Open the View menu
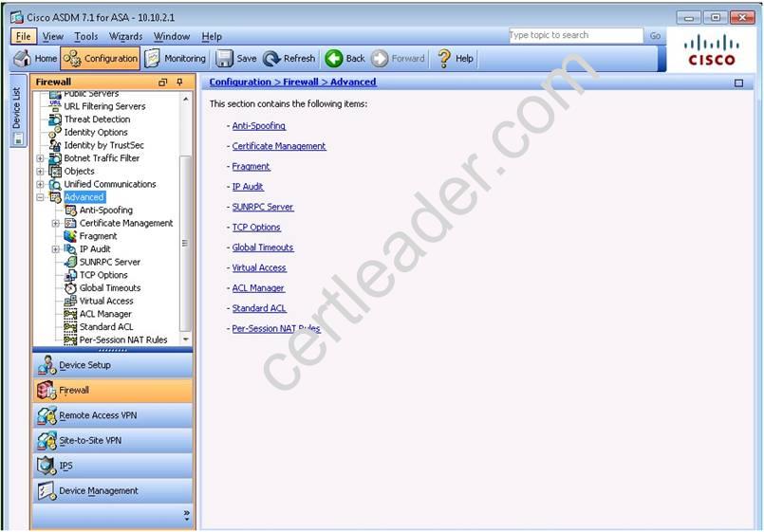 [52, 36]
